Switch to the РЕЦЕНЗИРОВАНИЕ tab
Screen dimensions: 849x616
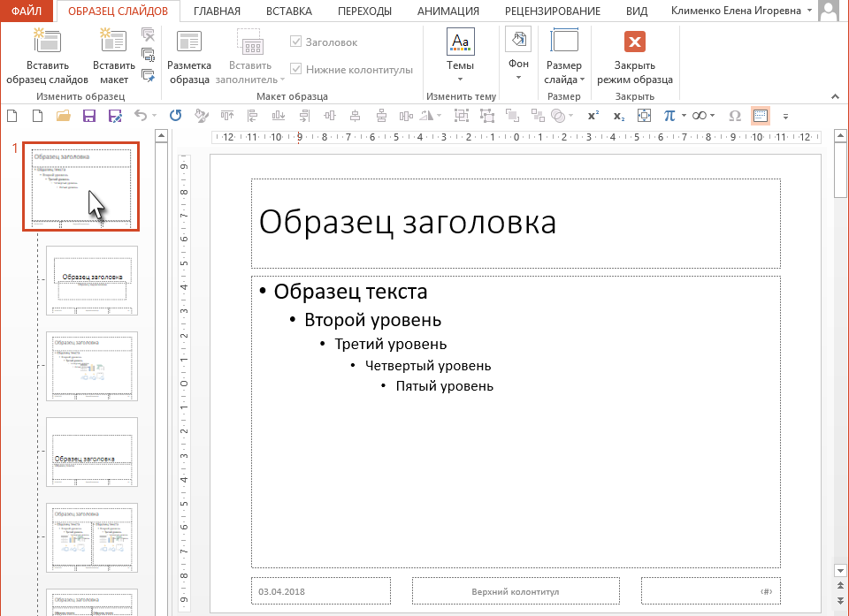pos(552,11)
